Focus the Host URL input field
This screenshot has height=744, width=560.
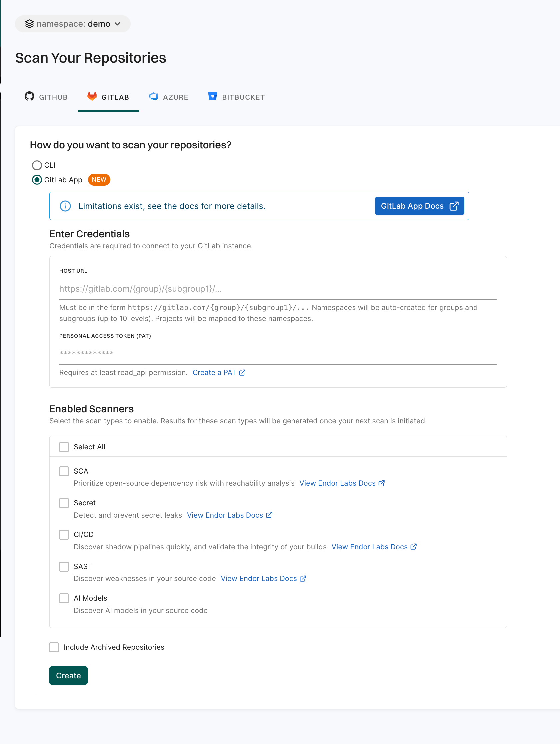278,289
